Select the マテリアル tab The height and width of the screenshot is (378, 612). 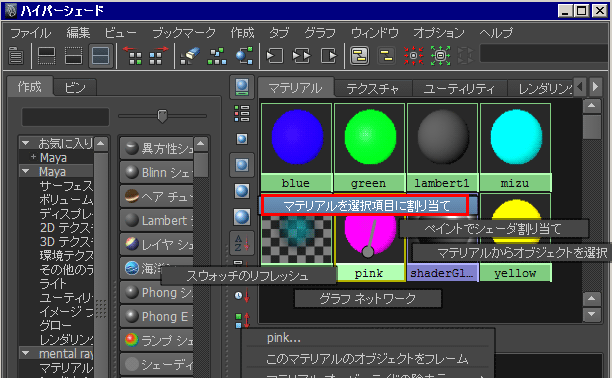coord(295,88)
